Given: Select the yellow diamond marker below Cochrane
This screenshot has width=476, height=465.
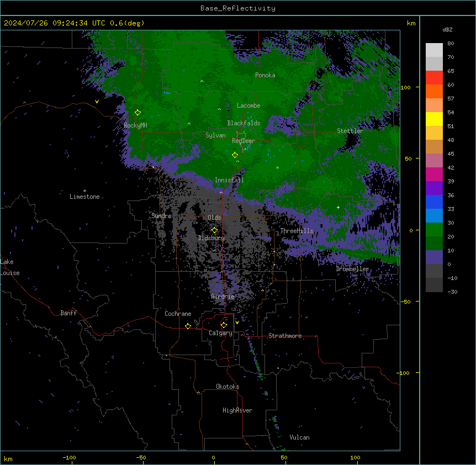Looking at the screenshot, I should point(188,326).
